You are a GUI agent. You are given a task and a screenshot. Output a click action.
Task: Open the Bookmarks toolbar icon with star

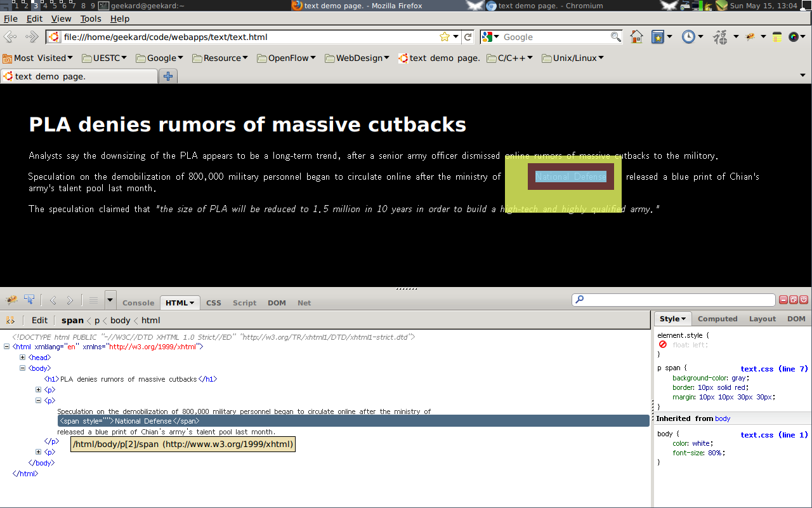658,37
